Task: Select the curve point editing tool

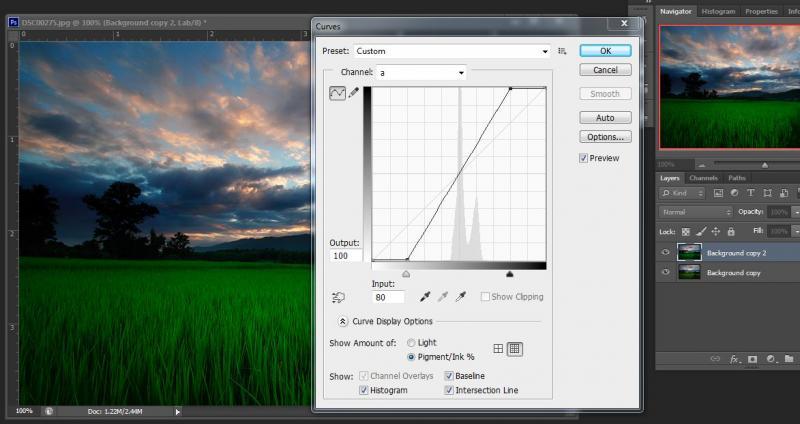Action: click(337, 93)
